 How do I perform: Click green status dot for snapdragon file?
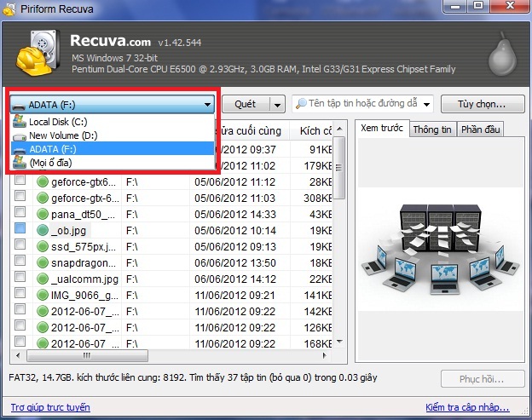(43, 262)
